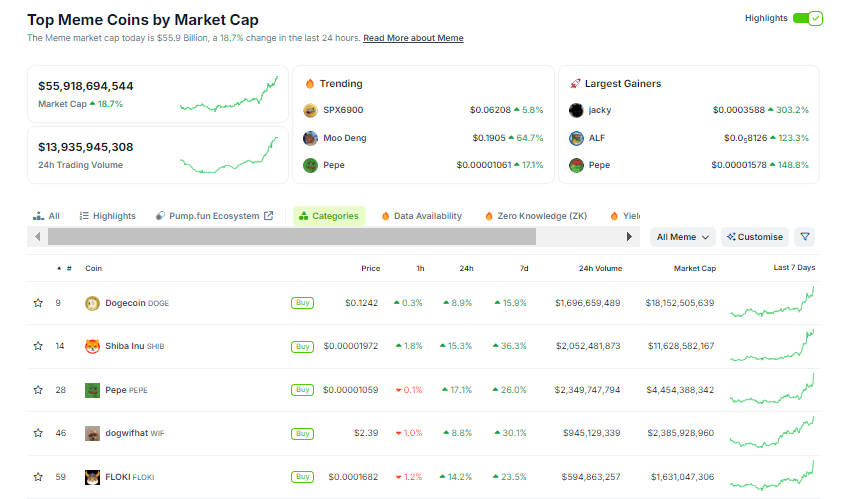
Task: Click the Moo Deng coin icon
Action: (x=310, y=138)
